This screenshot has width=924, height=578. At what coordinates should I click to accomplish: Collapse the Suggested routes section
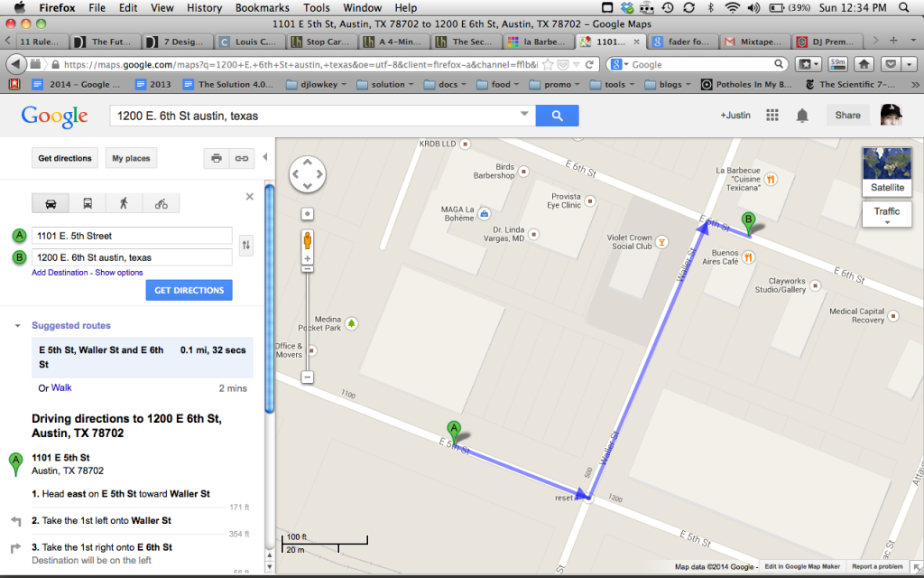18,325
